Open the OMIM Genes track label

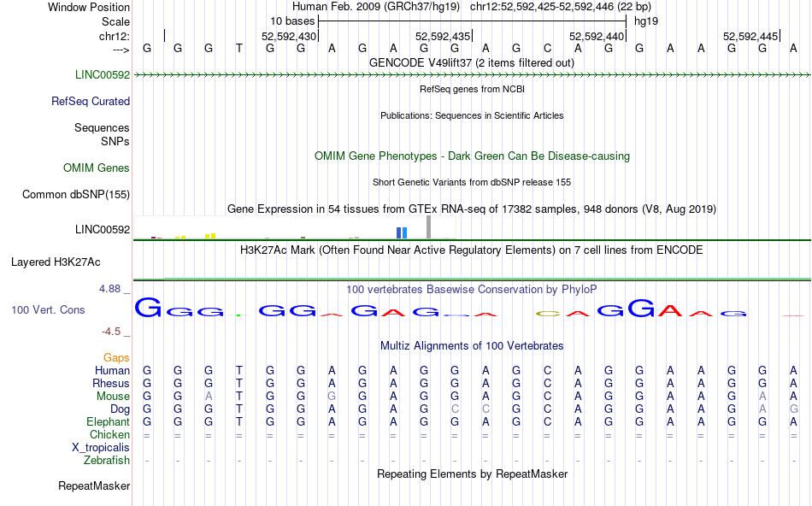(x=96, y=168)
